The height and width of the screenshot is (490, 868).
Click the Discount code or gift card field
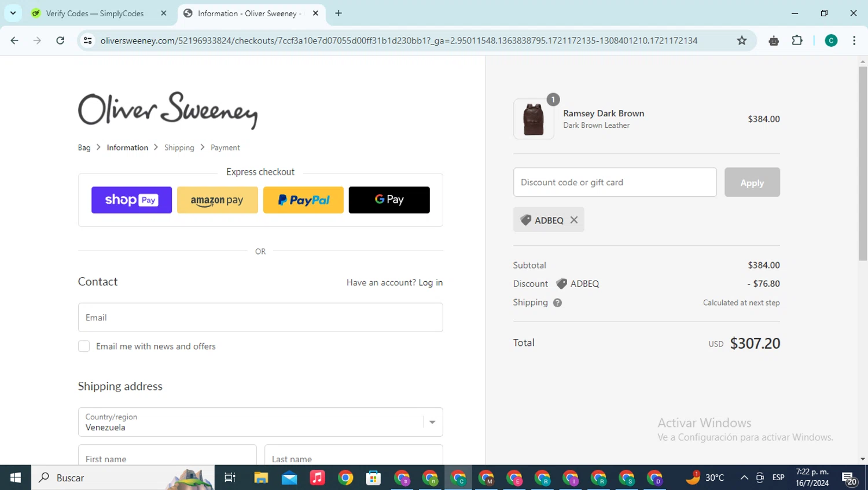[x=615, y=182]
